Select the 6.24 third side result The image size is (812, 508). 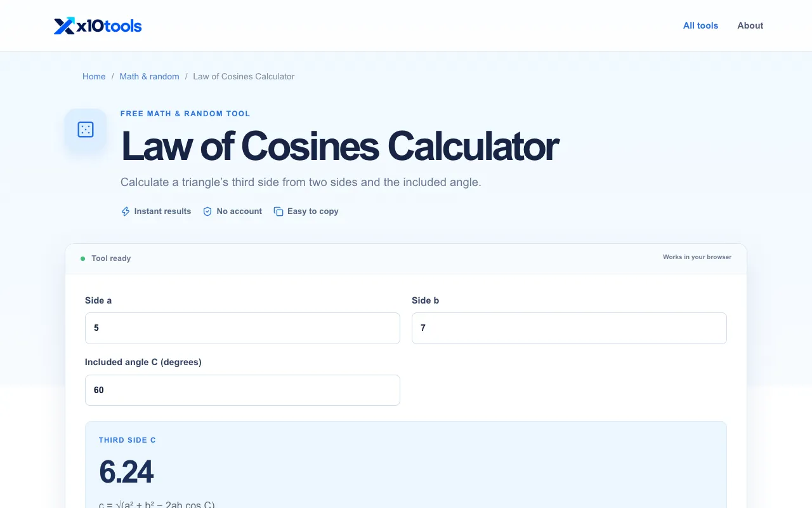(x=126, y=472)
